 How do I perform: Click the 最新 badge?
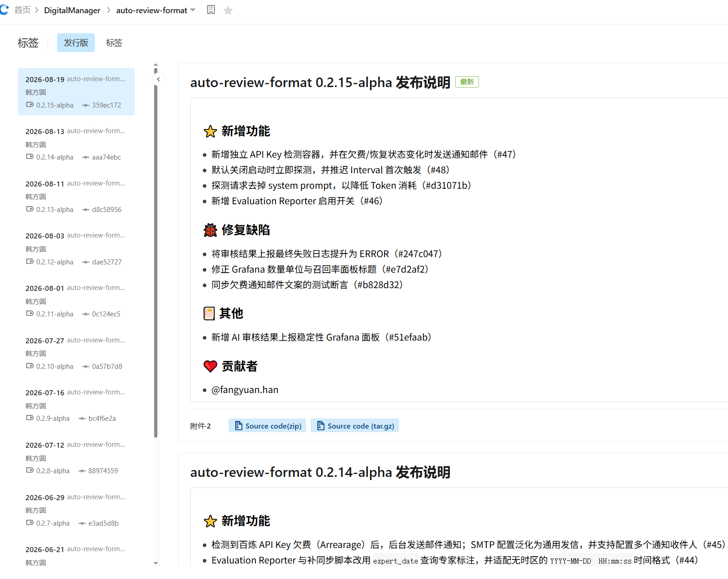click(467, 82)
